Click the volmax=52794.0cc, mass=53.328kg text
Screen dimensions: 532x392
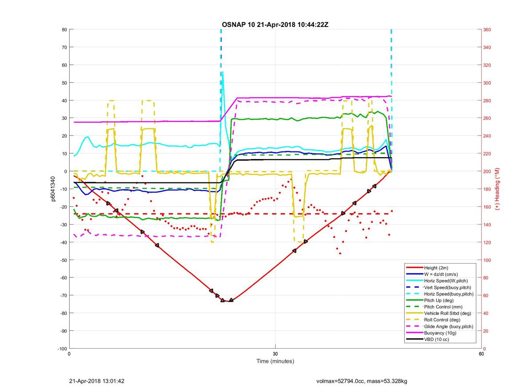(362, 381)
